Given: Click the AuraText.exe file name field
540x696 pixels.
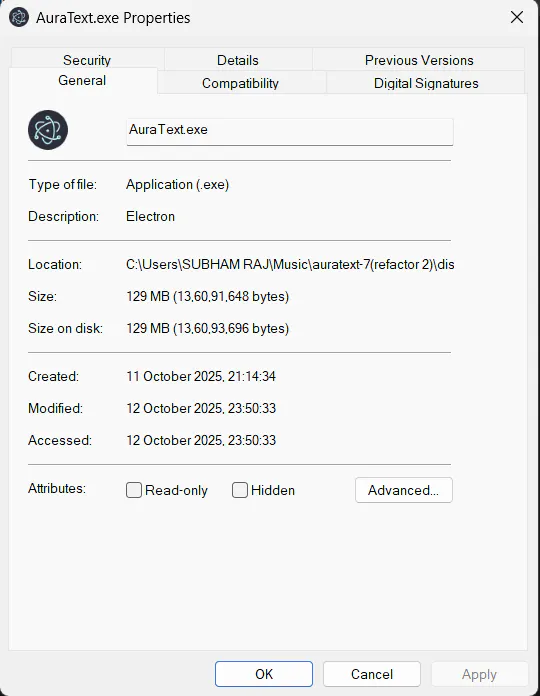Looking at the screenshot, I should click(290, 131).
